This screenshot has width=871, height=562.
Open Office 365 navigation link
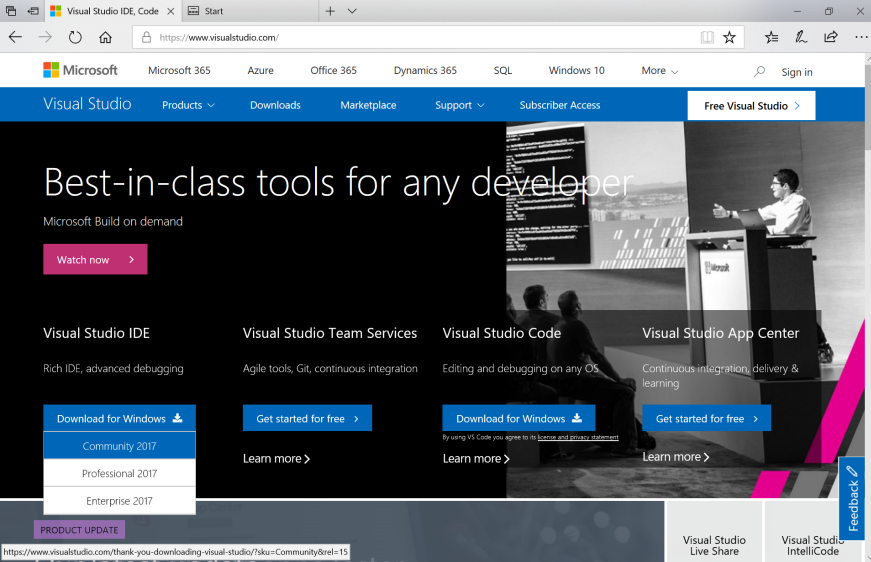click(333, 71)
